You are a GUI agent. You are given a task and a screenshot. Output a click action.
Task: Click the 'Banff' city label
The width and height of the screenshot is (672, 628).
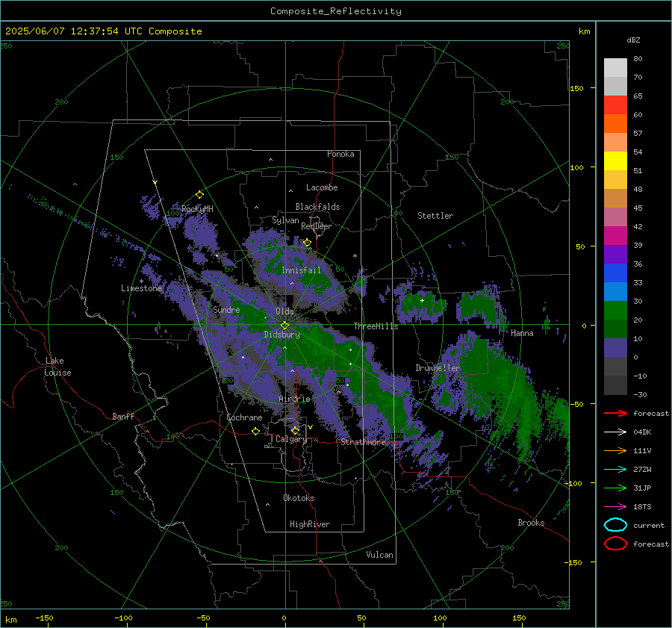click(123, 416)
